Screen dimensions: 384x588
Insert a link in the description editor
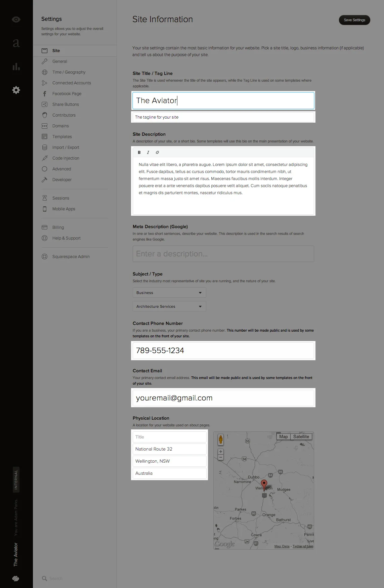[157, 153]
